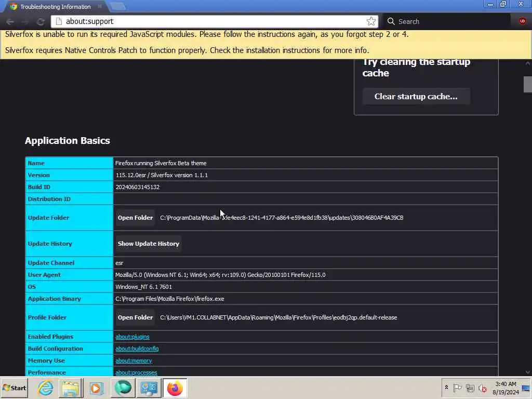
Task: Click the Application Basics heading
Action: [x=67, y=140]
